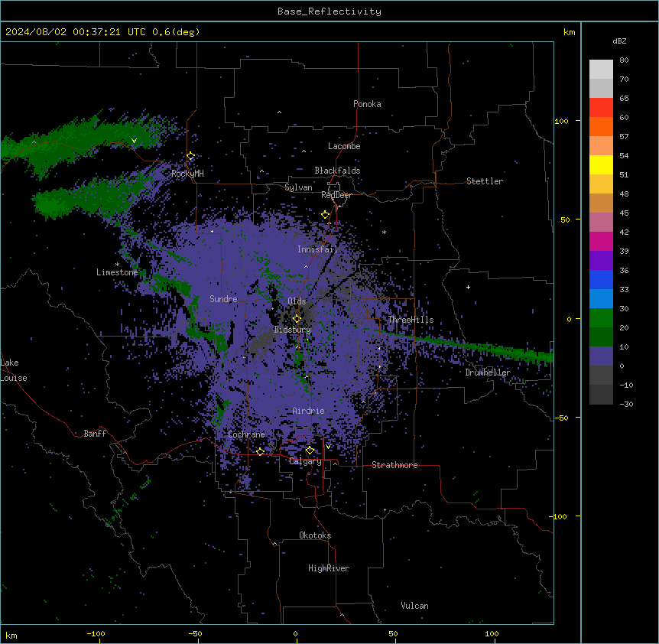This screenshot has height=644, width=659.
Task: Click the Drumheller city label
Action: (x=488, y=372)
